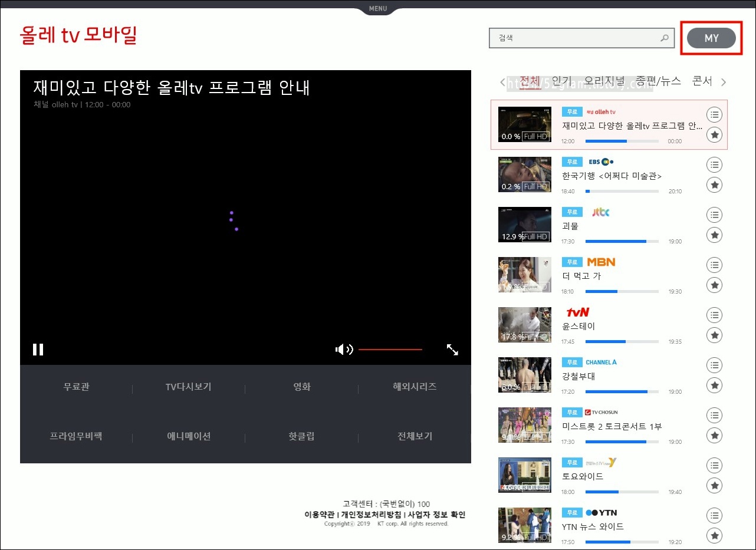Open schedule list icon for 괴물

[714, 215]
